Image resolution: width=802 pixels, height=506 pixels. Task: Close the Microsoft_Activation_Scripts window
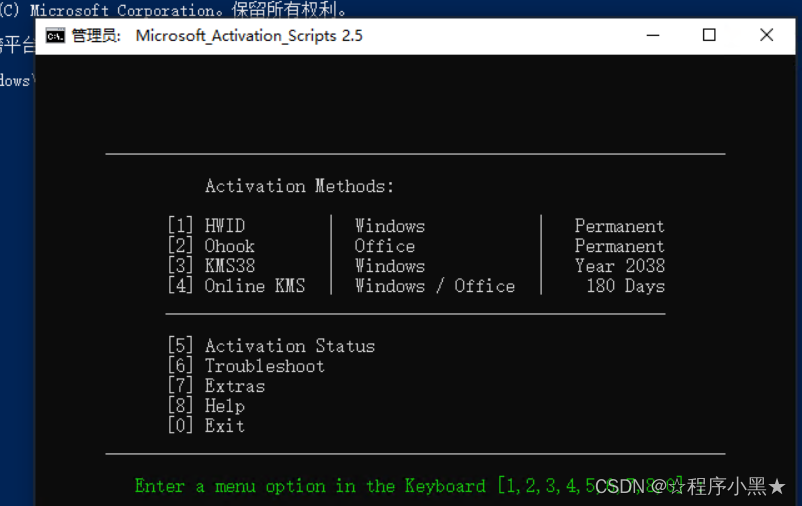tap(766, 35)
